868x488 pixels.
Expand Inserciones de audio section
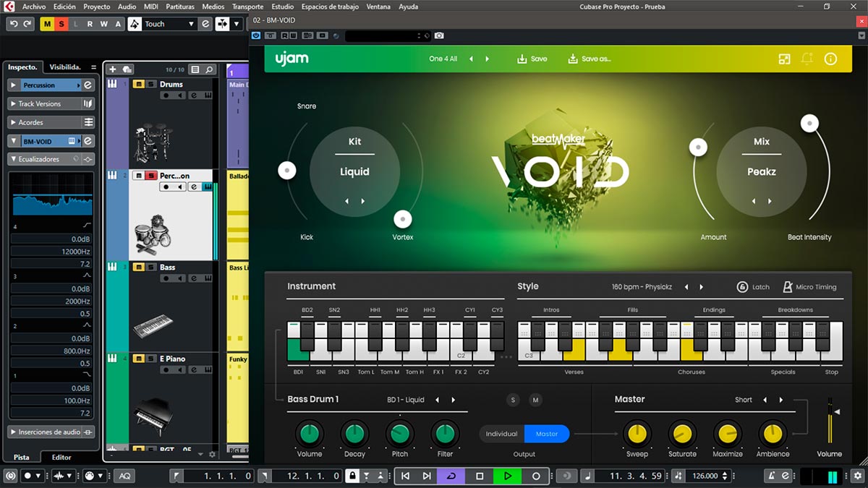(x=14, y=432)
